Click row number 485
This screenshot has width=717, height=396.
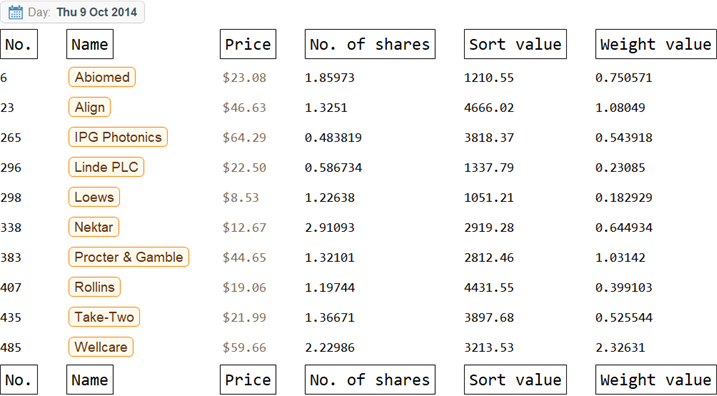tap(11, 348)
